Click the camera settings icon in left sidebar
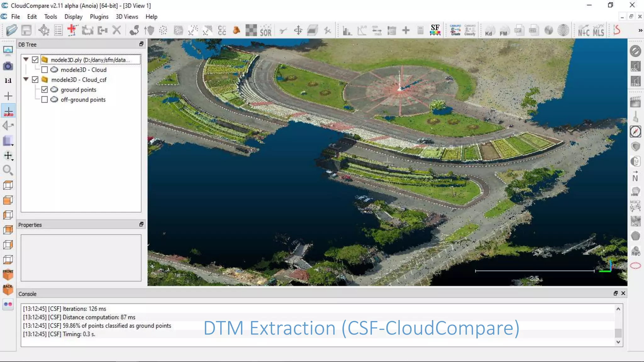The image size is (644, 362). 8,66
